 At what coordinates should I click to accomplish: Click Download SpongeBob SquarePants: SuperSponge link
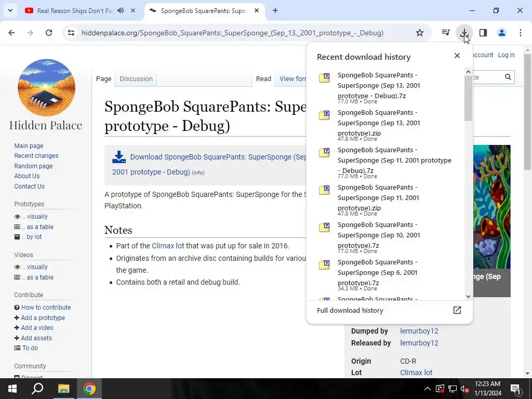(x=209, y=165)
